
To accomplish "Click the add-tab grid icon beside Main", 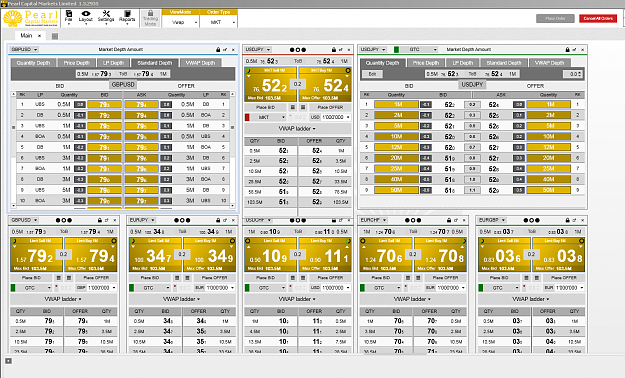I will (x=55, y=36).
